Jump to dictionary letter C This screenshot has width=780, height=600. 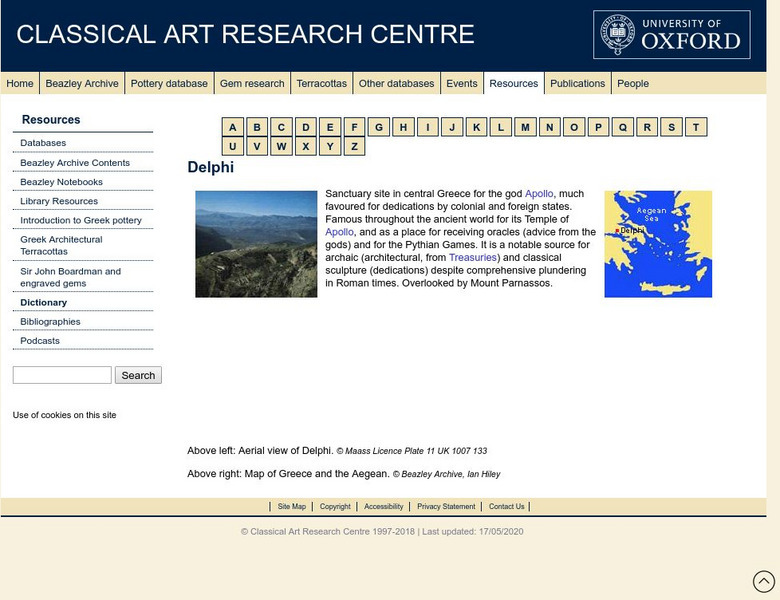(x=281, y=127)
